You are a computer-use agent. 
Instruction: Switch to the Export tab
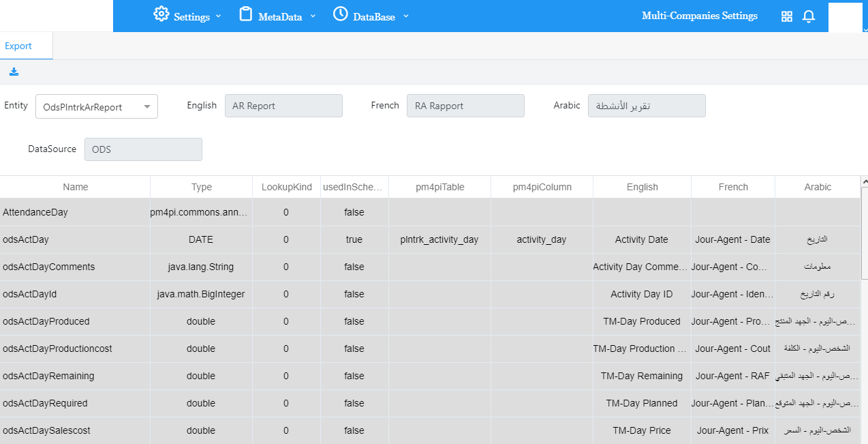click(18, 46)
